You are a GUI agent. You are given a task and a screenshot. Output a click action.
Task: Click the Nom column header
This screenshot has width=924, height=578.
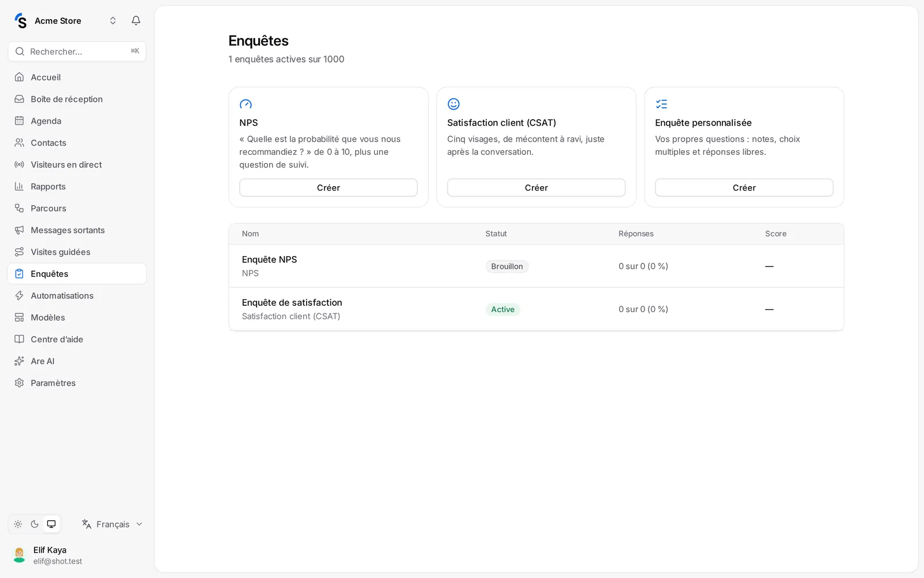250,234
